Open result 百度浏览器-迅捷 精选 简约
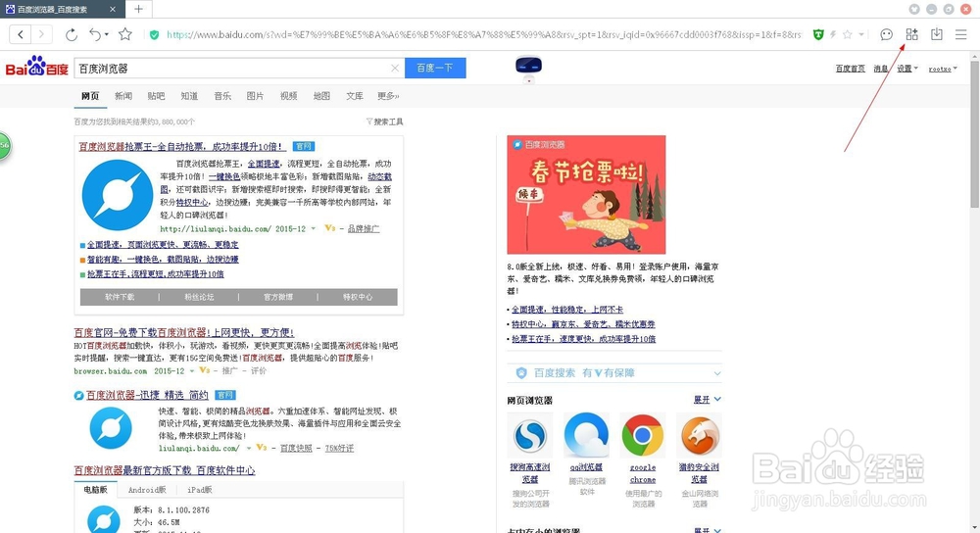The image size is (980, 533). pos(147,395)
